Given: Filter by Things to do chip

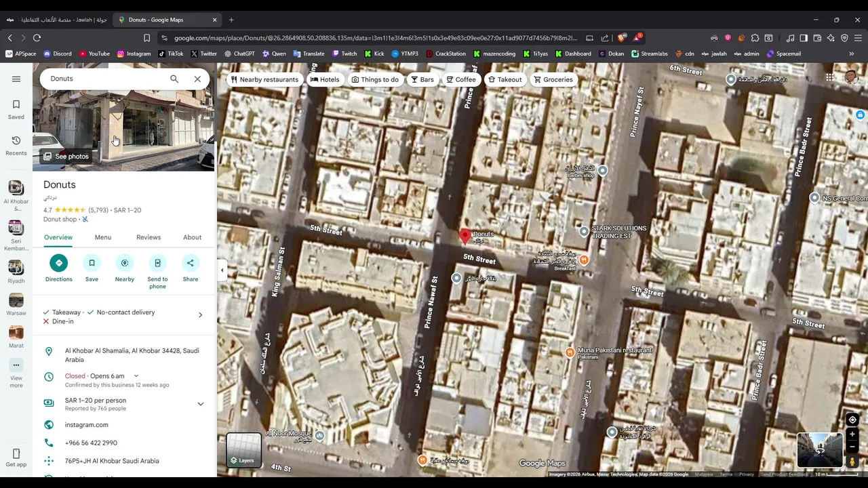Looking at the screenshot, I should [375, 79].
